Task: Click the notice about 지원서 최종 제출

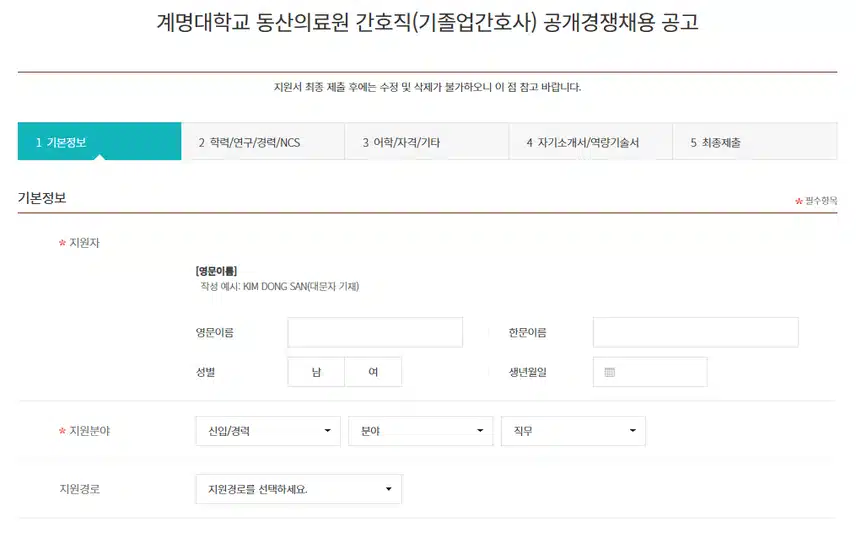Action: (x=427, y=87)
